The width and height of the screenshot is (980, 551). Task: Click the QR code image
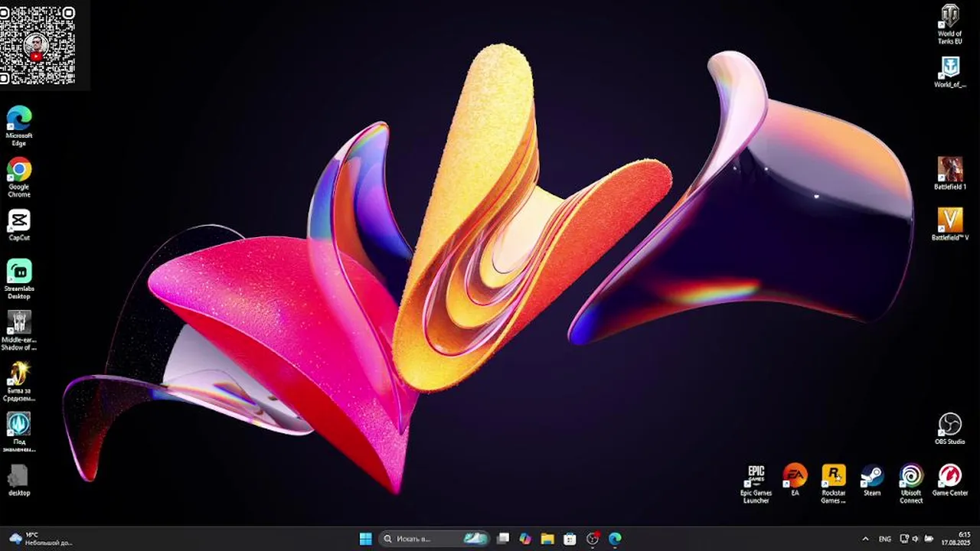[38, 46]
